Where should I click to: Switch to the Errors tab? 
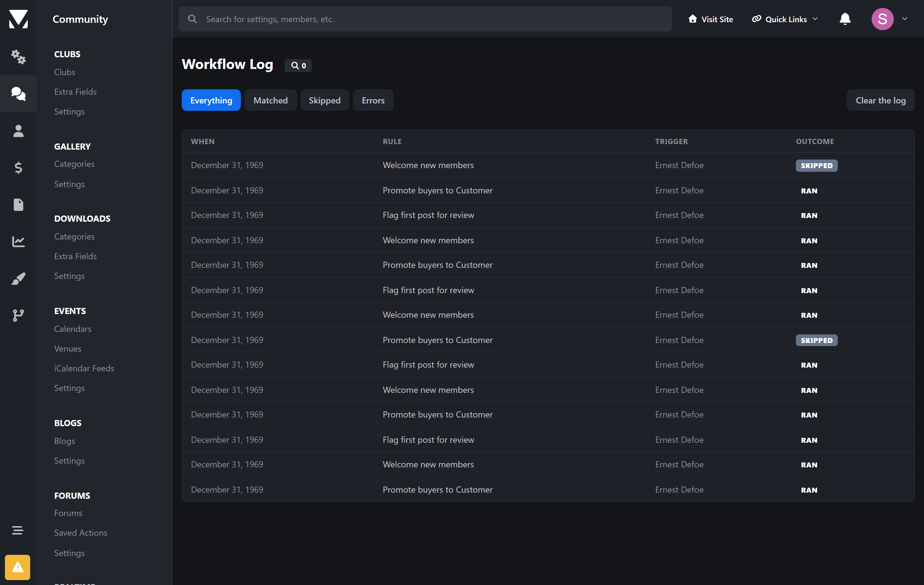click(373, 100)
